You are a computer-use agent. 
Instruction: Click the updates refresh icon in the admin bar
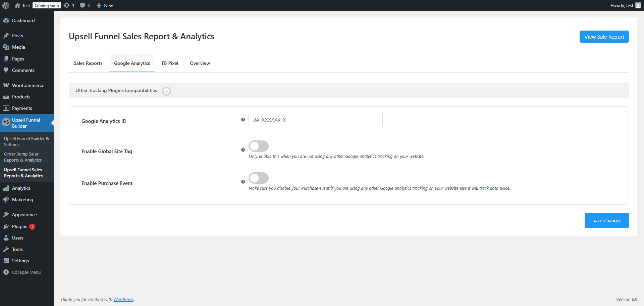click(66, 5)
